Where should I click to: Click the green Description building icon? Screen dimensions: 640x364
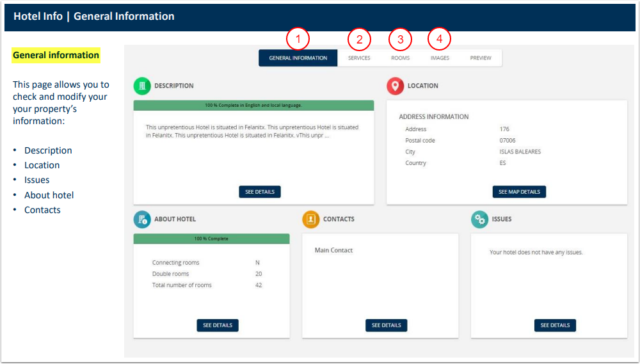(142, 86)
